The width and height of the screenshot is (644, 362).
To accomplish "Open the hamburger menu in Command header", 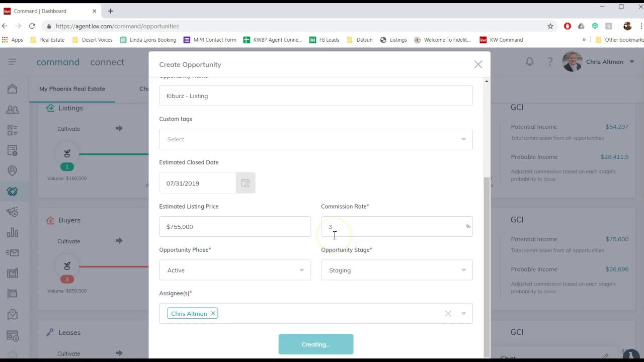I will point(12,62).
